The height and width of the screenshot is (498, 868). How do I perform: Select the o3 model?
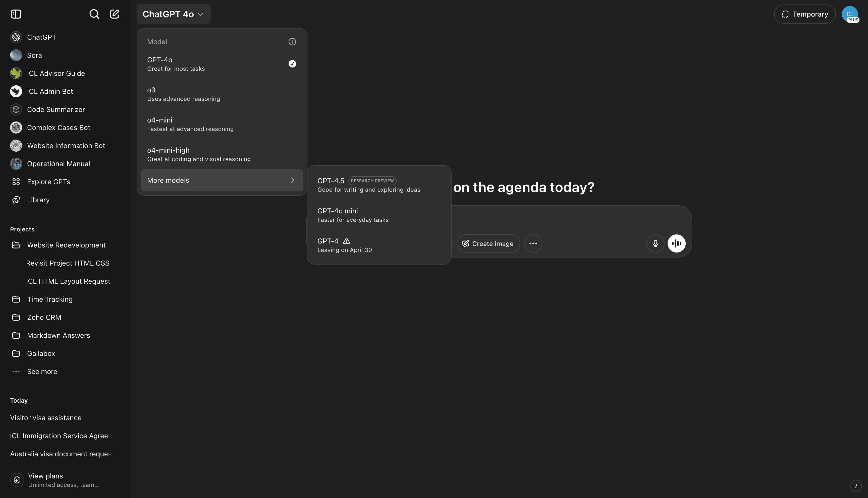[222, 94]
